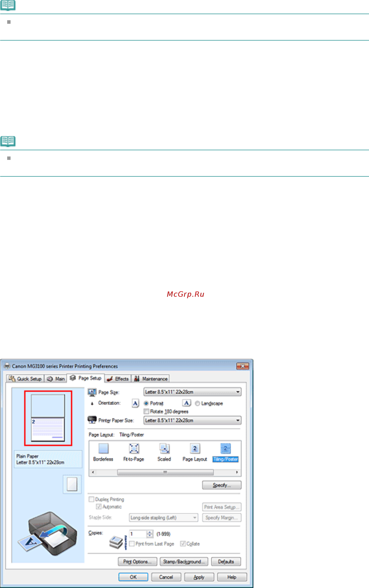
Task: Click the second note book icon
Action: point(8,141)
